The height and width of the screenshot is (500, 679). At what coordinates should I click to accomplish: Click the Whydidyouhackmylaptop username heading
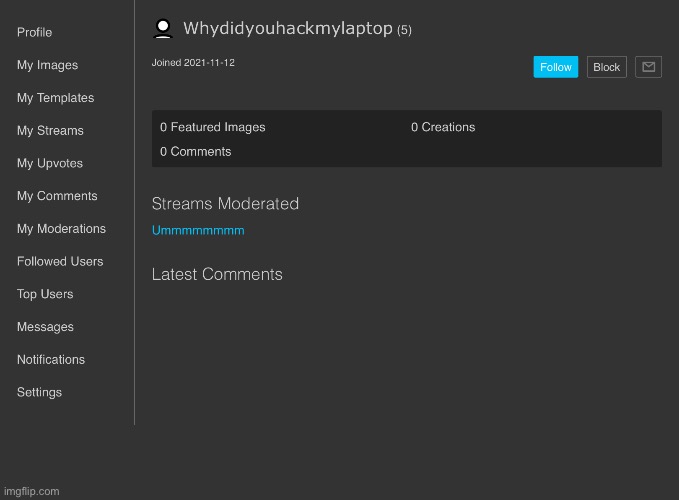tap(287, 29)
